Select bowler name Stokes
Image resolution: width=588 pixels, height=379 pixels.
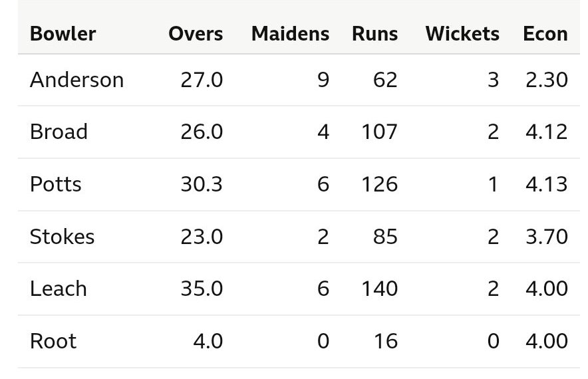(62, 236)
